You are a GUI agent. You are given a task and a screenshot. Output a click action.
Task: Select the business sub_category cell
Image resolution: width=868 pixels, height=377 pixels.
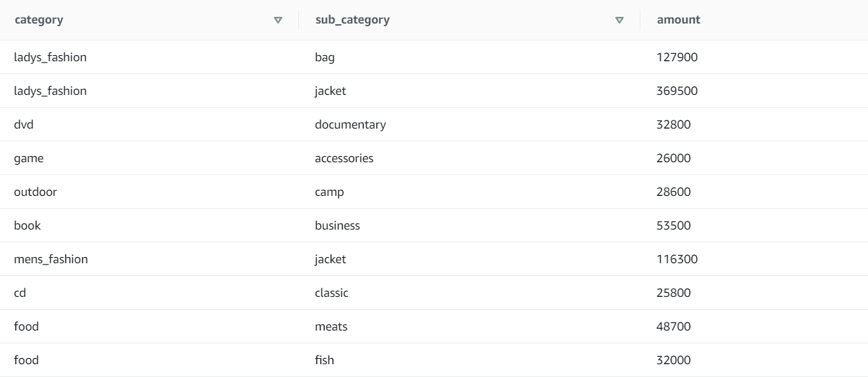click(337, 226)
